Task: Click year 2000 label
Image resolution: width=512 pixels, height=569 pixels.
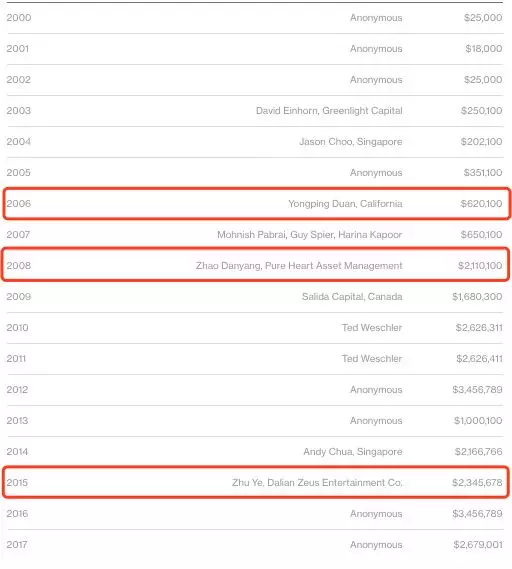Action: point(19,17)
